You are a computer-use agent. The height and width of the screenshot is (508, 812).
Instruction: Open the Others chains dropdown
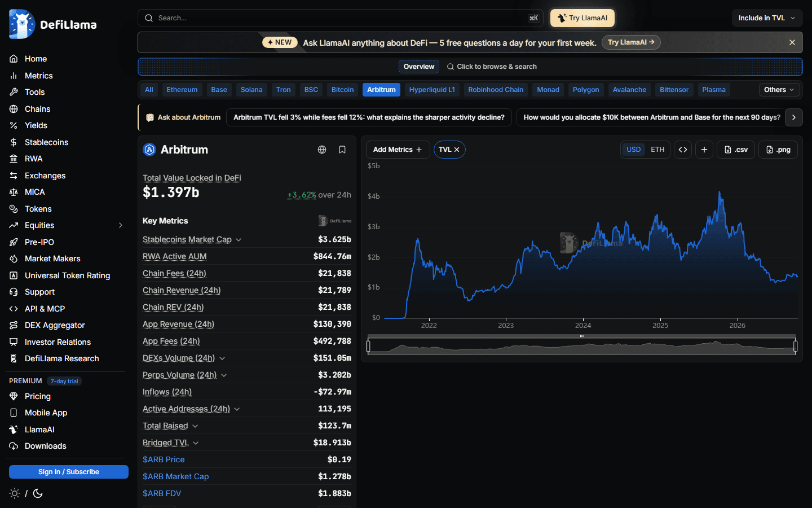click(x=779, y=90)
